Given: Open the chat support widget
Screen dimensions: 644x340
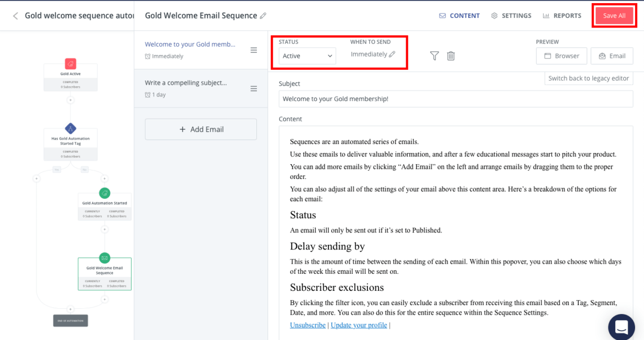Looking at the screenshot, I should point(621,327).
